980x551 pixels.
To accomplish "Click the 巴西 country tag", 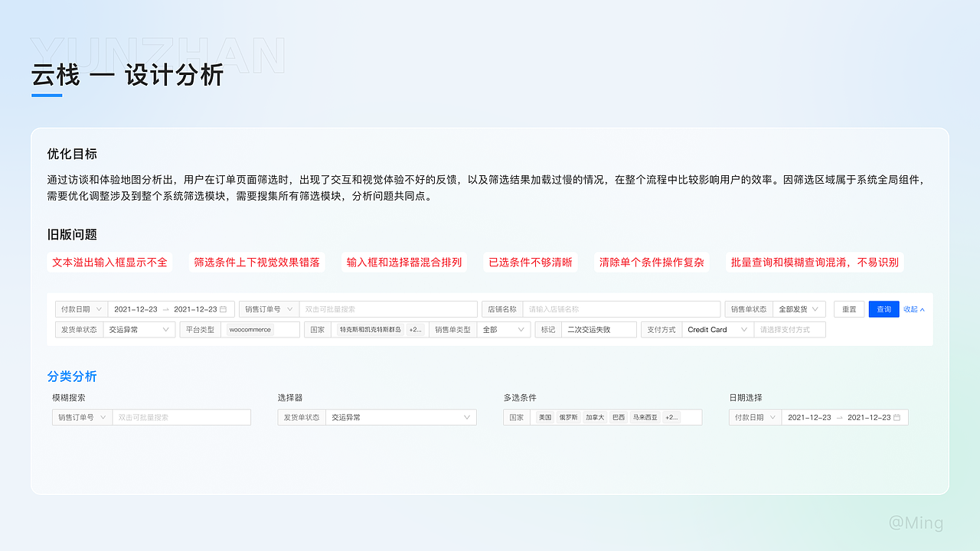I will point(618,417).
